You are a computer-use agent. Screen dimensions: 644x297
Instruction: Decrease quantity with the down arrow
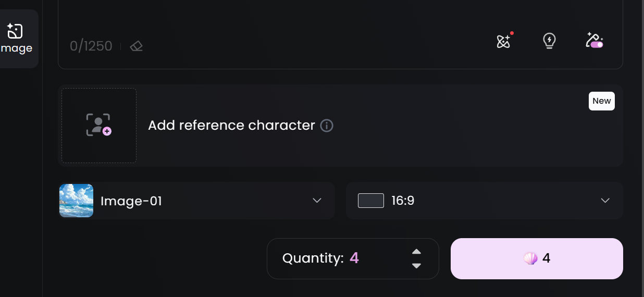point(416,266)
